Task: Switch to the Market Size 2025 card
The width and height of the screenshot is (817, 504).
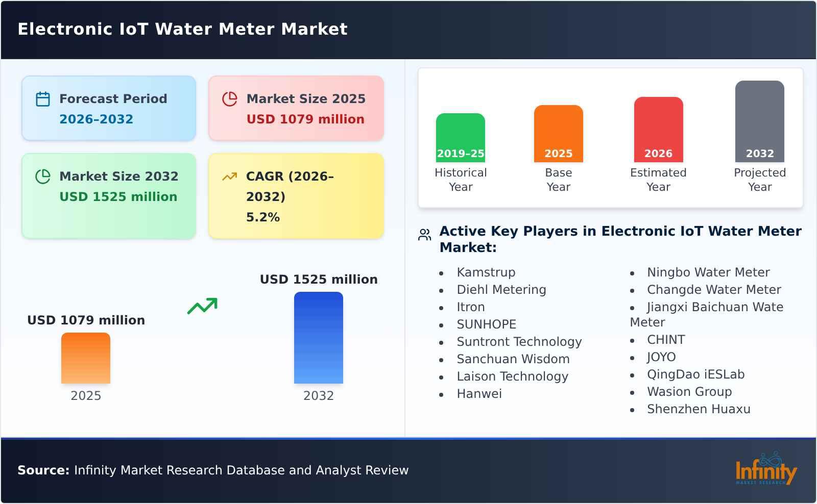Action: (x=295, y=108)
